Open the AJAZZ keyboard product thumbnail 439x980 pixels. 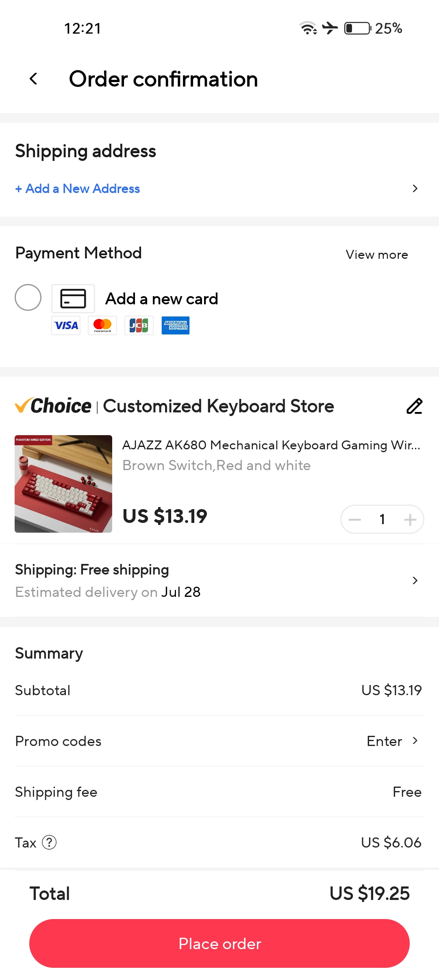tap(63, 484)
